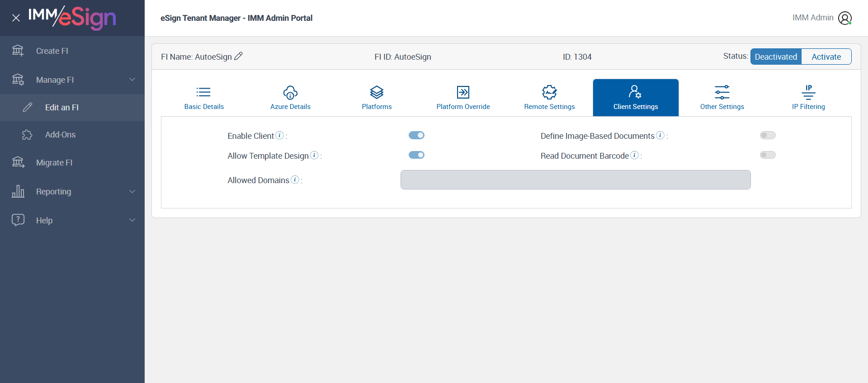The image size is (868, 383).
Task: Click the IMM Admin username text
Action: point(813,18)
